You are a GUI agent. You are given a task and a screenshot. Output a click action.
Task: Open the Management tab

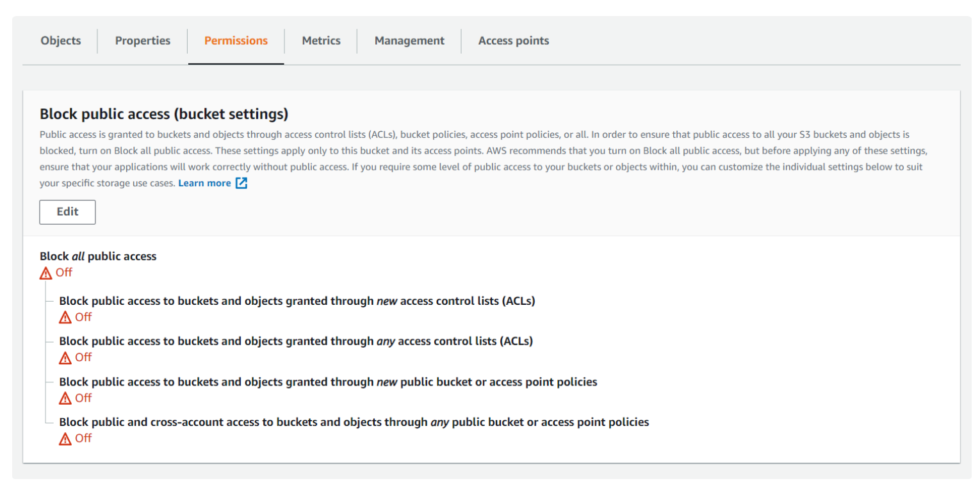409,41
